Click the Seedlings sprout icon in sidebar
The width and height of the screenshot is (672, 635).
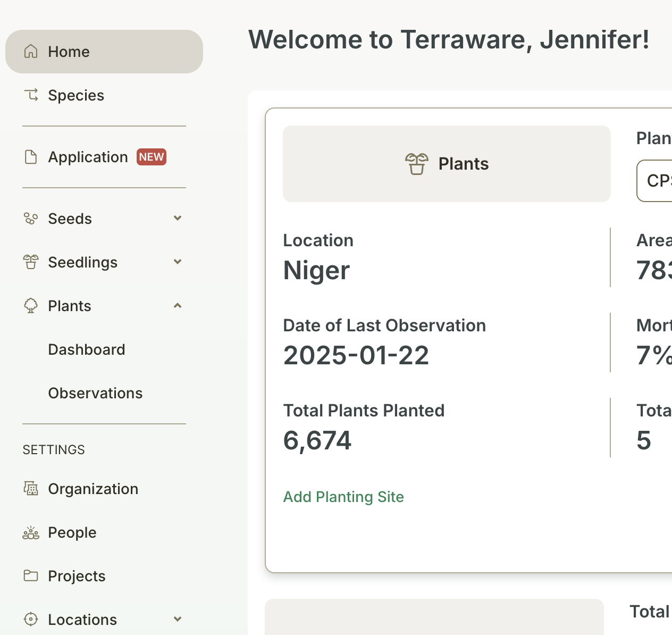click(x=31, y=262)
